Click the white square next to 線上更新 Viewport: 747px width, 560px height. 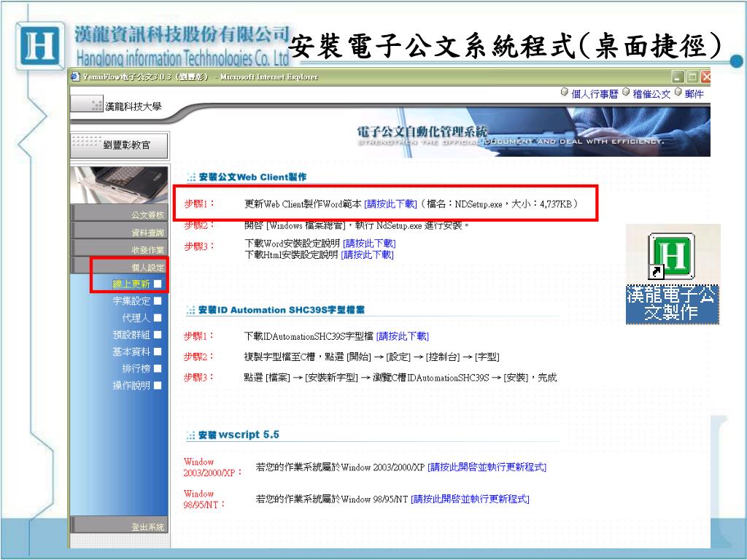tap(158, 284)
